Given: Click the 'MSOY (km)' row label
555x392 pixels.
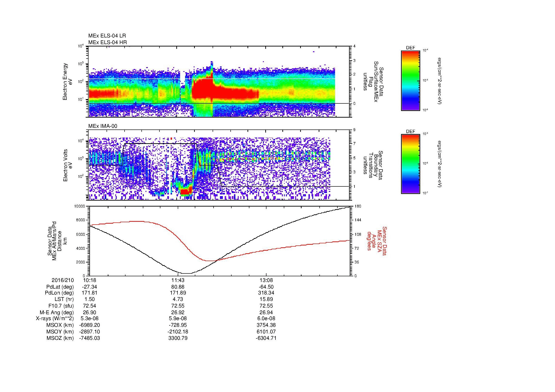Looking at the screenshot, I should 60,332.
